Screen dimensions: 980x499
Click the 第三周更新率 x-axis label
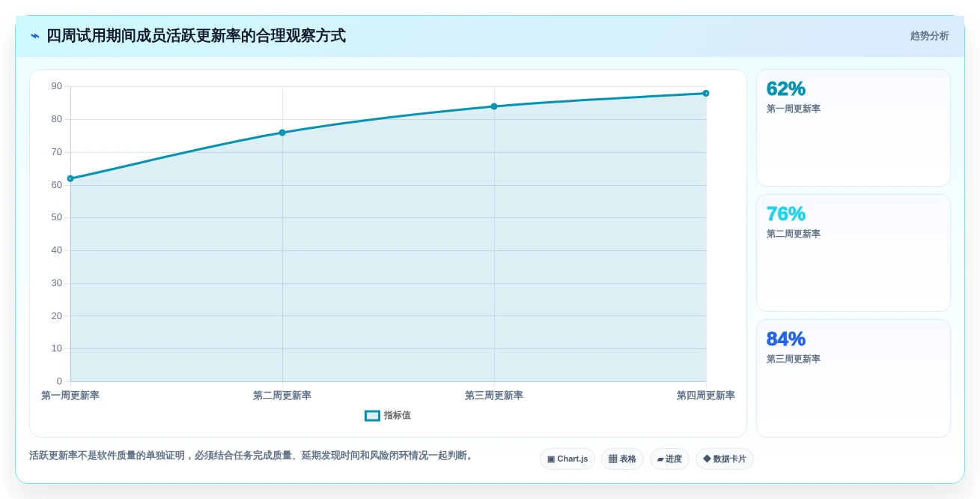pyautogui.click(x=494, y=396)
